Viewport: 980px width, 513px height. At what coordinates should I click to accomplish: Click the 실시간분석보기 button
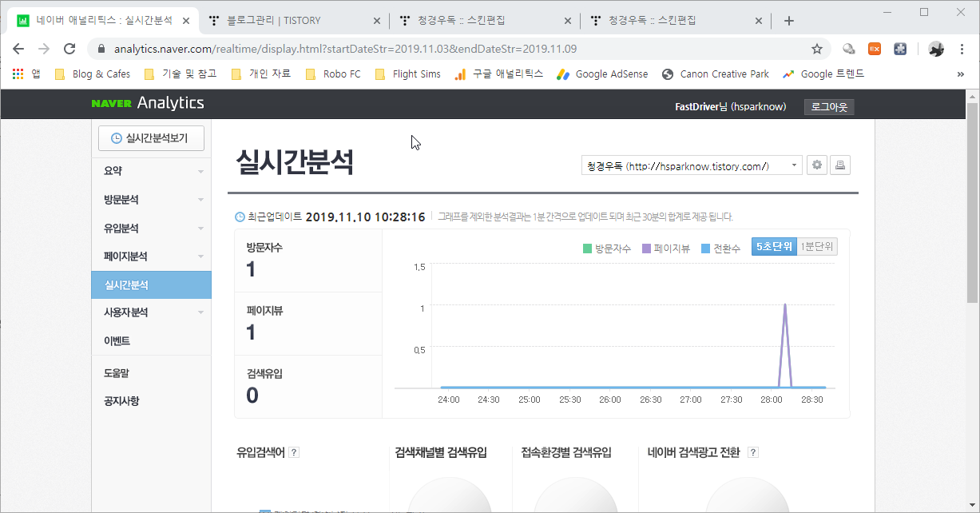click(151, 138)
